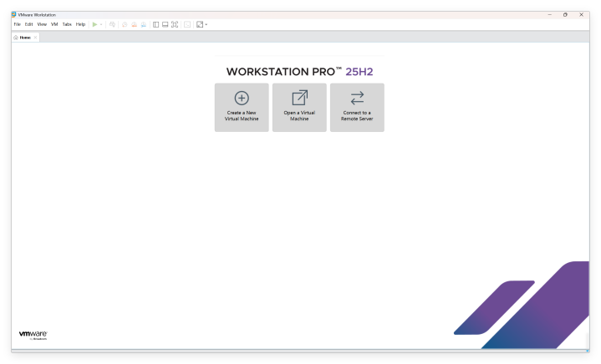Viewport: 601px width, 364px height.
Task: Open the Edit menu
Action: point(28,24)
